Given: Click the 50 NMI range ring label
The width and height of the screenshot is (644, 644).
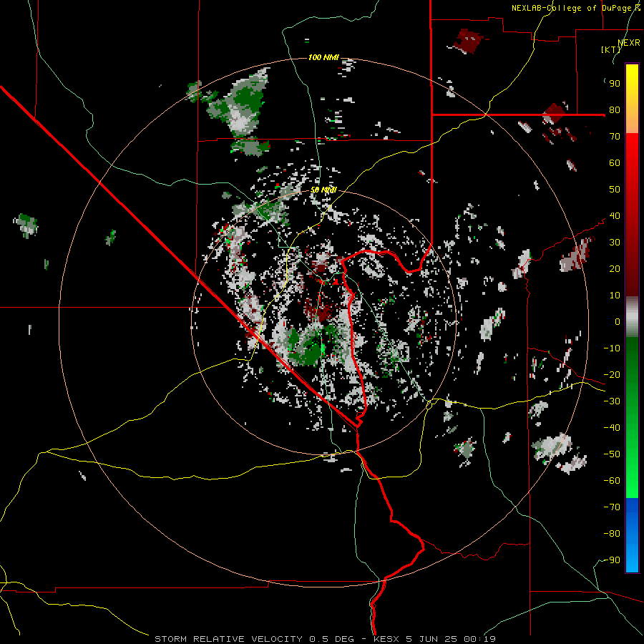Looking at the screenshot, I should (323, 190).
